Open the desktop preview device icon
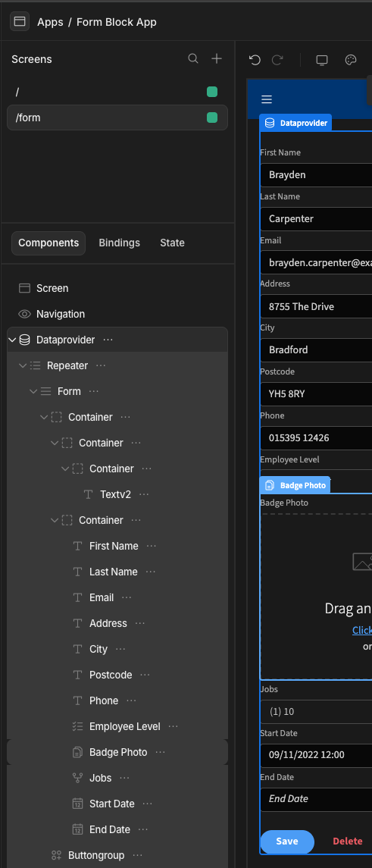The height and width of the screenshot is (868, 372). pos(322,60)
